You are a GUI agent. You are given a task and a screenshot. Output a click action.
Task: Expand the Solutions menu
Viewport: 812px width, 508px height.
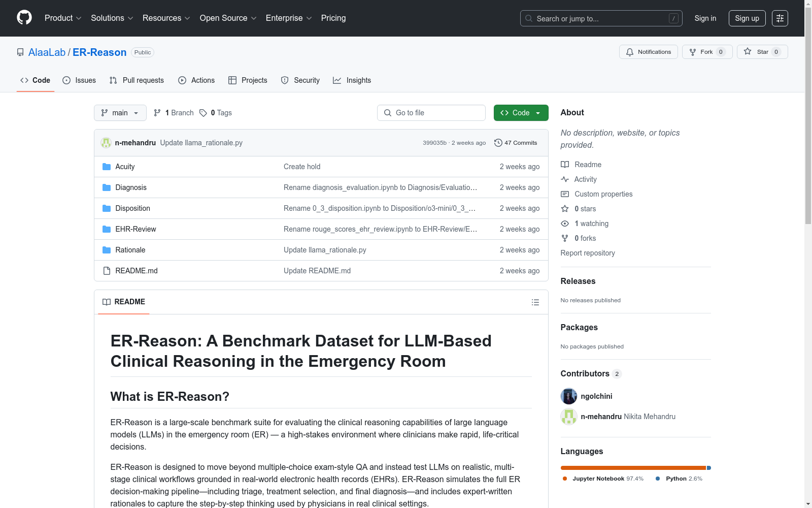112,18
